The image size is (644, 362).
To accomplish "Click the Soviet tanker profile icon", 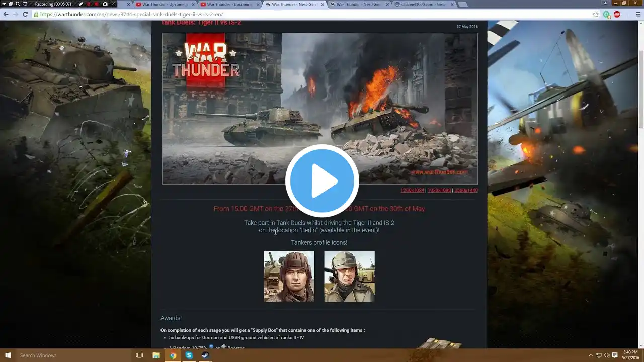I will tap(289, 277).
